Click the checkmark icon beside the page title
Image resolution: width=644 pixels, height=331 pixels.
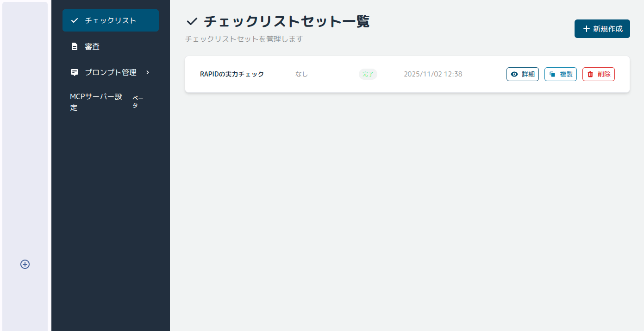[x=192, y=22]
